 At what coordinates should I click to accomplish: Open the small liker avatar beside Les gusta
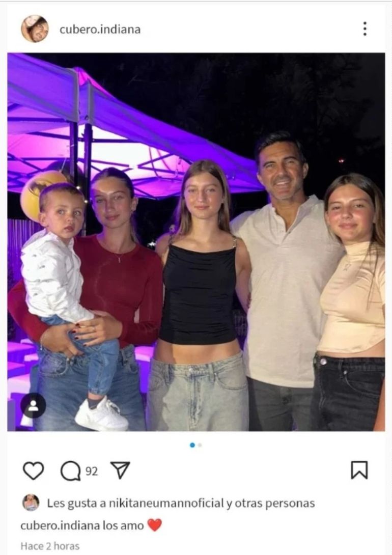coord(31,503)
